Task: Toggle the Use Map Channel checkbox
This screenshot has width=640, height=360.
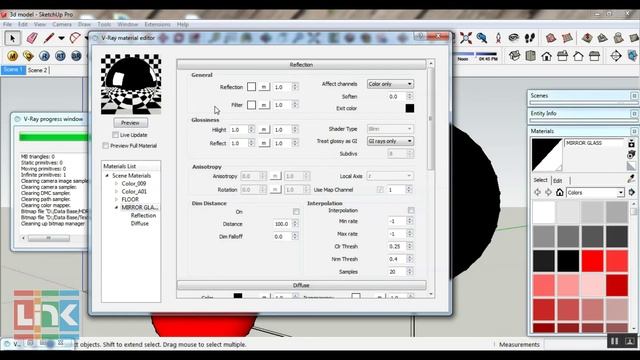Action: (380, 189)
